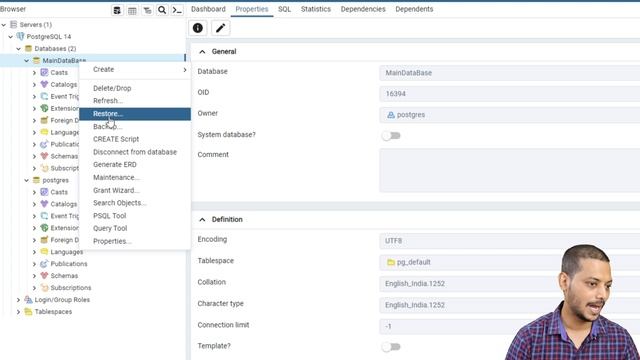This screenshot has width=640, height=360.
Task: Switch to the SQL tab
Action: tap(284, 9)
